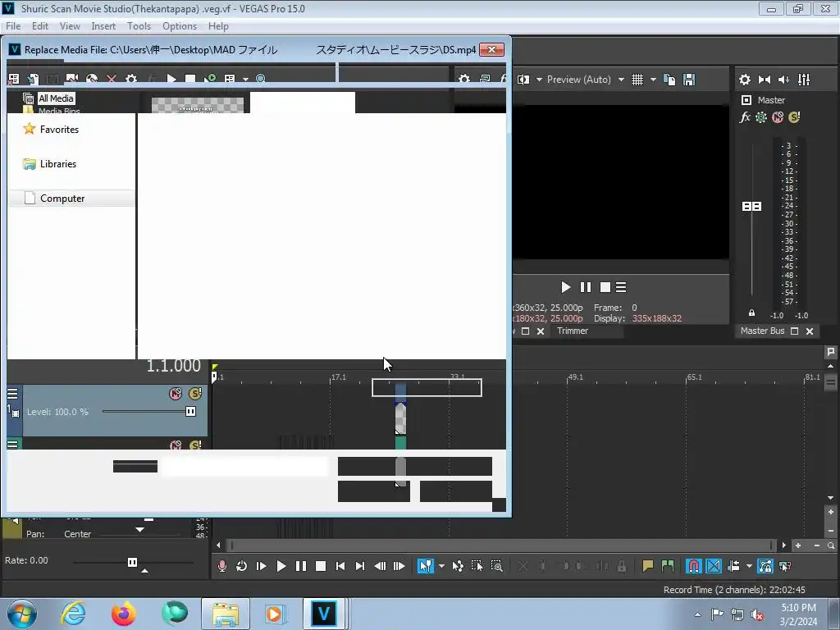Select Favorites in the Replace Media dialog
The height and width of the screenshot is (630, 840).
[x=59, y=129]
